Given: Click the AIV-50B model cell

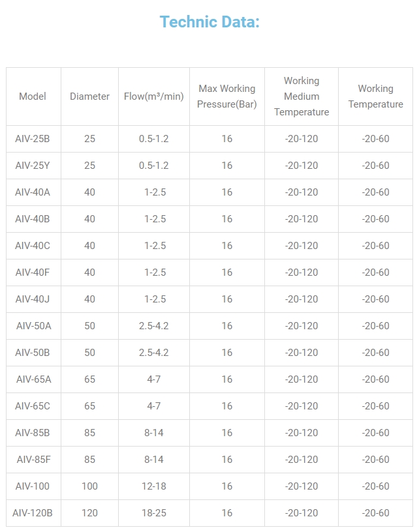Looking at the screenshot, I should pyautogui.click(x=33, y=353).
